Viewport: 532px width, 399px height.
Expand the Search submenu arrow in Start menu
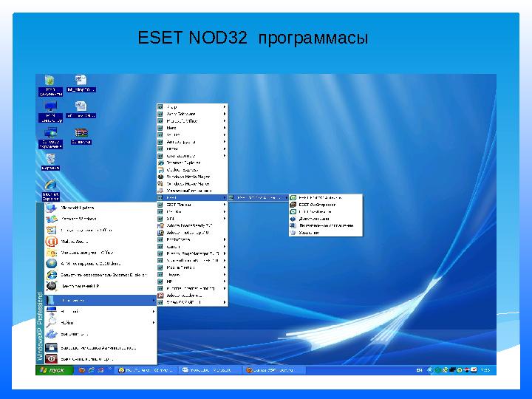tap(154, 323)
